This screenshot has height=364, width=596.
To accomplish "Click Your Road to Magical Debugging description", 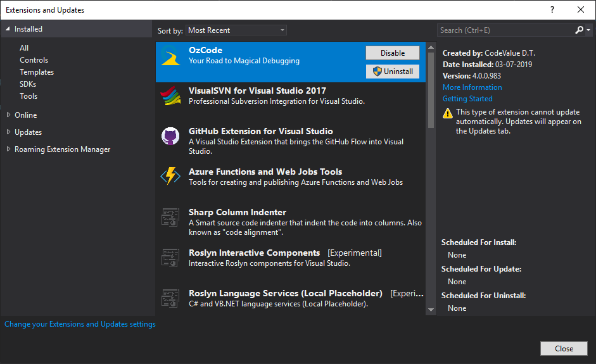I will coord(244,61).
